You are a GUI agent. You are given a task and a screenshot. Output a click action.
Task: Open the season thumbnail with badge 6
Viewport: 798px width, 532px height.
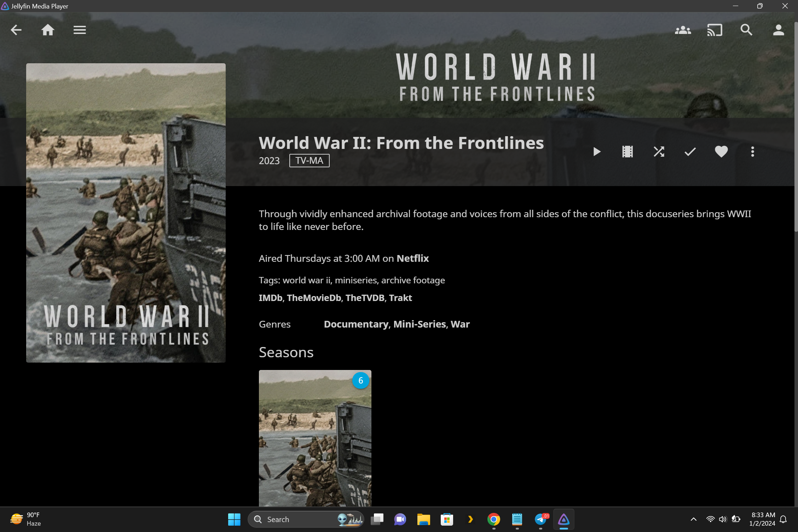pos(315,438)
